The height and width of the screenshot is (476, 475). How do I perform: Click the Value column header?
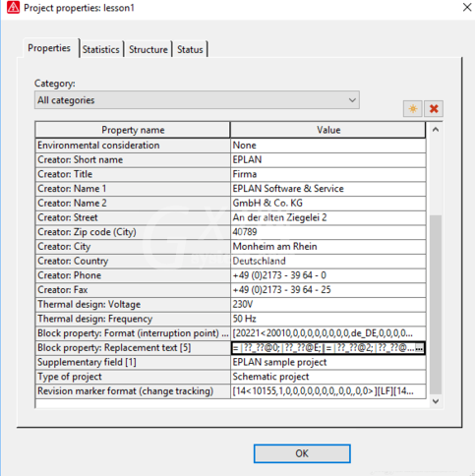click(328, 130)
